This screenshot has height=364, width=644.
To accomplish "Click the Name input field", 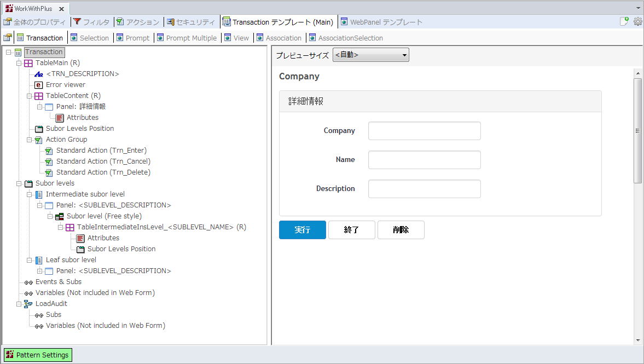I will 424,160.
